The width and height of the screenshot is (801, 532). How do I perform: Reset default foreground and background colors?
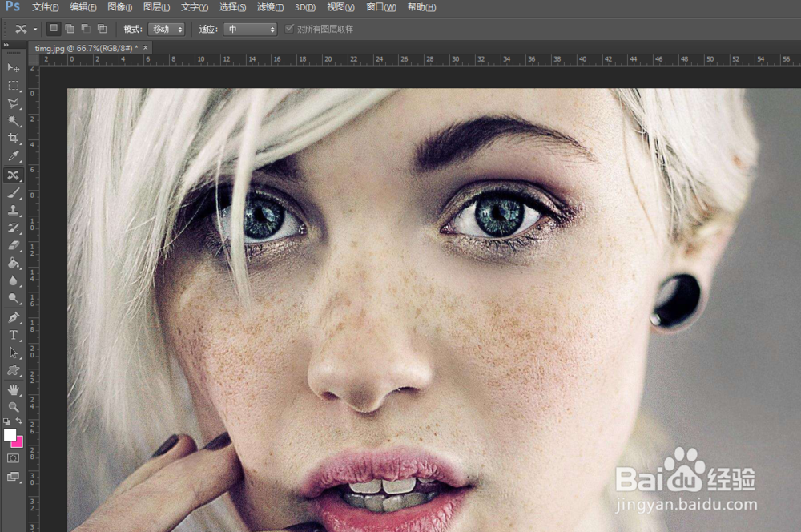(x=6, y=421)
